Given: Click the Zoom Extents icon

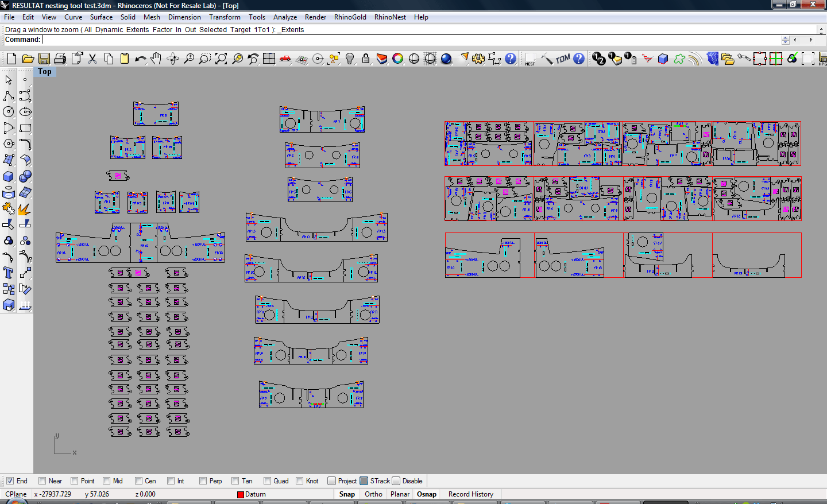Looking at the screenshot, I should coord(221,59).
